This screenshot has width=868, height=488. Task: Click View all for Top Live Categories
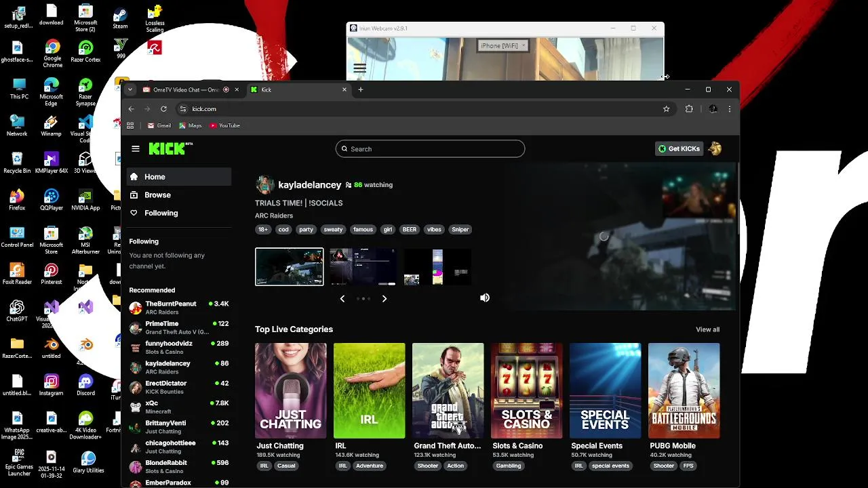pyautogui.click(x=707, y=329)
